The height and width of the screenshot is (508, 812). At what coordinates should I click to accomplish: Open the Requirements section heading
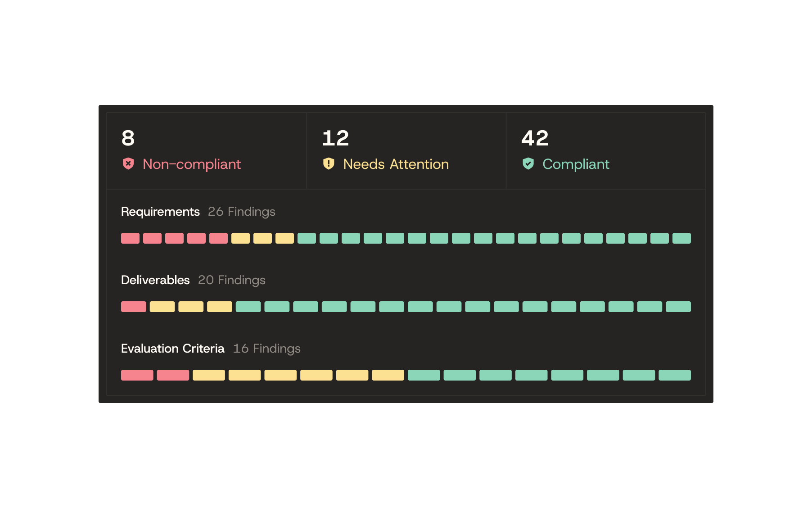pos(160,212)
